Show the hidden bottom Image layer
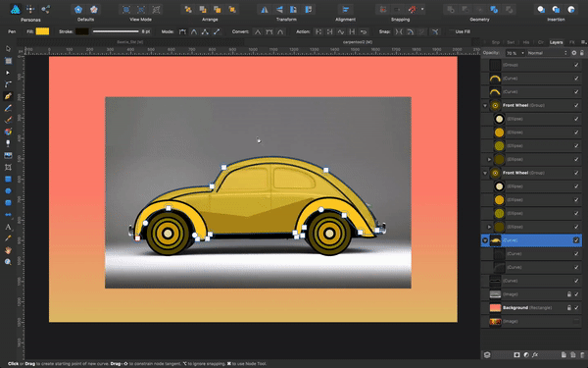This screenshot has width=588, height=368. (576, 322)
